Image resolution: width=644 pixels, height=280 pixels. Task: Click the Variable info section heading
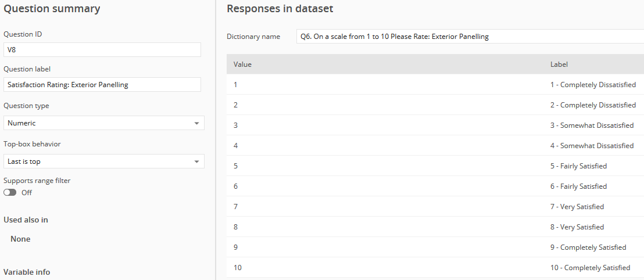click(x=27, y=272)
